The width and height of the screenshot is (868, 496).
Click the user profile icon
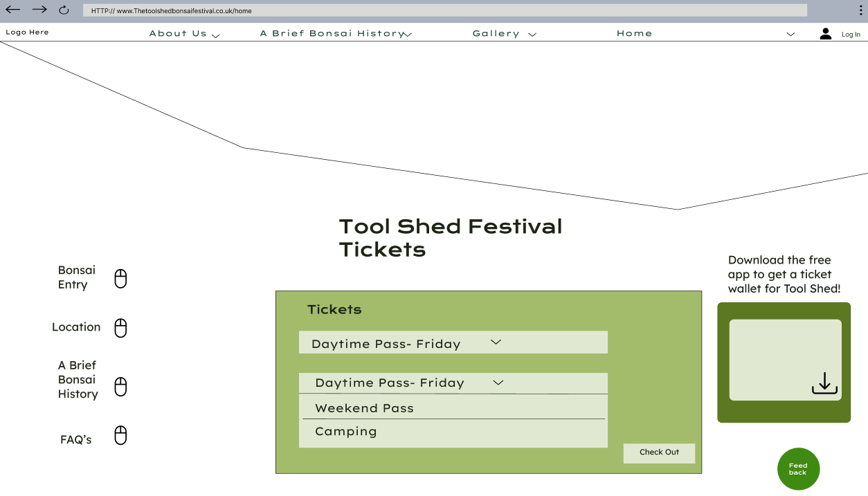click(x=825, y=33)
